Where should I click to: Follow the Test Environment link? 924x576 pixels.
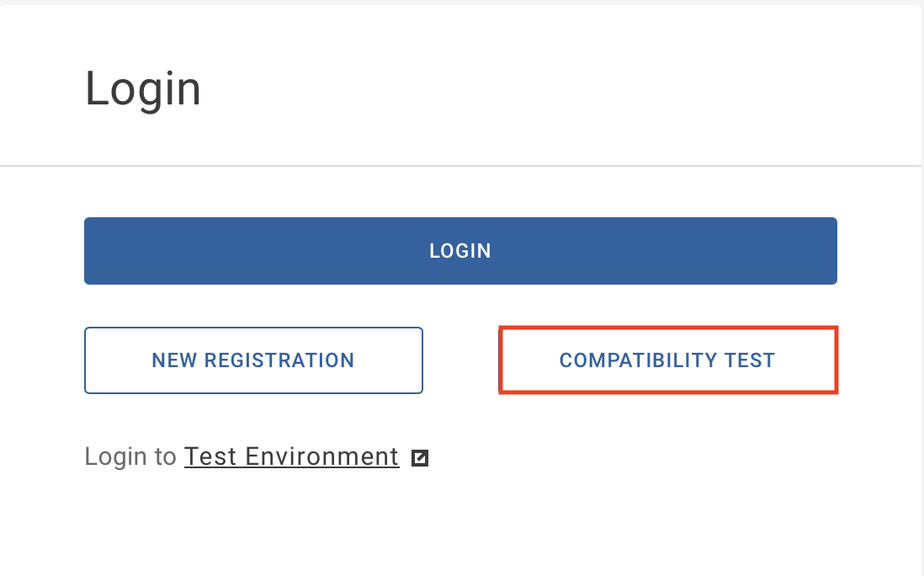(x=292, y=456)
